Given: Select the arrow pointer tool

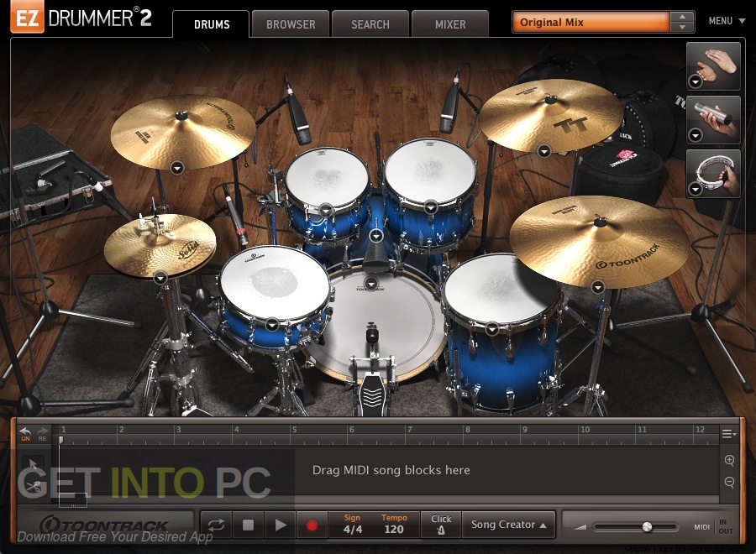Looking at the screenshot, I should (x=33, y=465).
